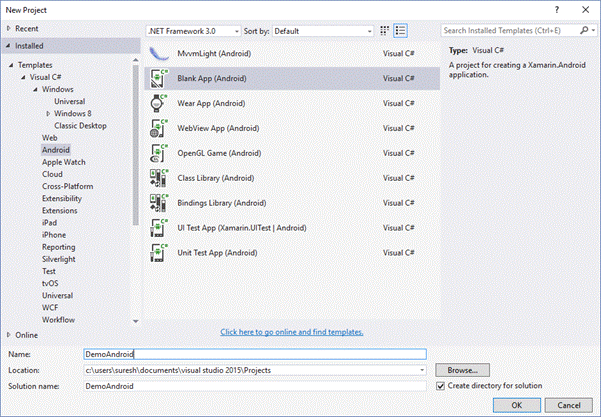Click the tree scrollbar down arrow

click(x=136, y=321)
